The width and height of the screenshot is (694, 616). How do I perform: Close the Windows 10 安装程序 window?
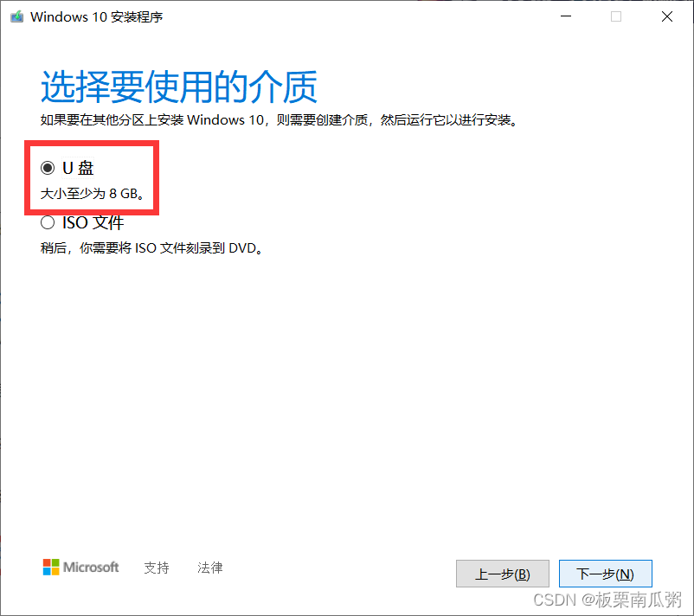point(667,16)
